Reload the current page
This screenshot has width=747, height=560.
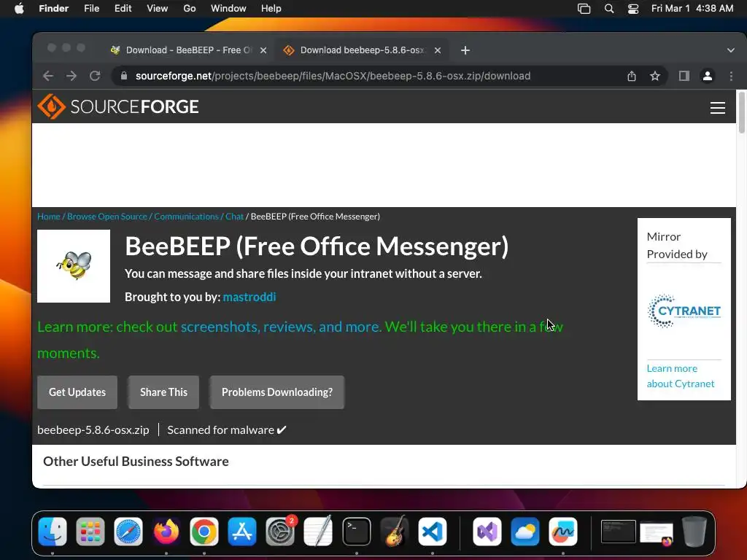coord(95,76)
